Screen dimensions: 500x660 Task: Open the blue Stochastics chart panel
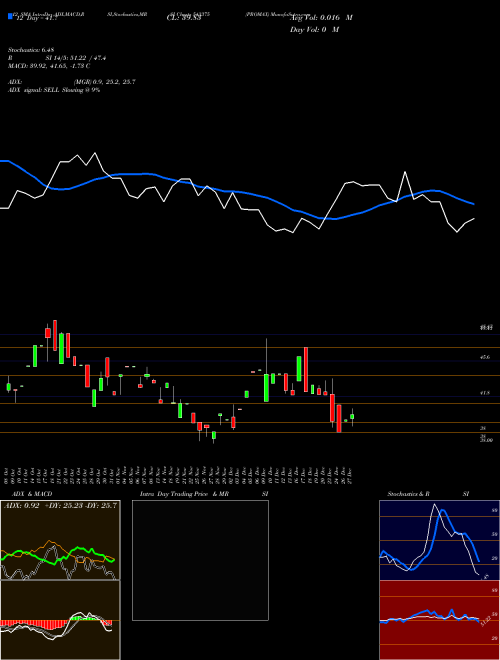439,540
